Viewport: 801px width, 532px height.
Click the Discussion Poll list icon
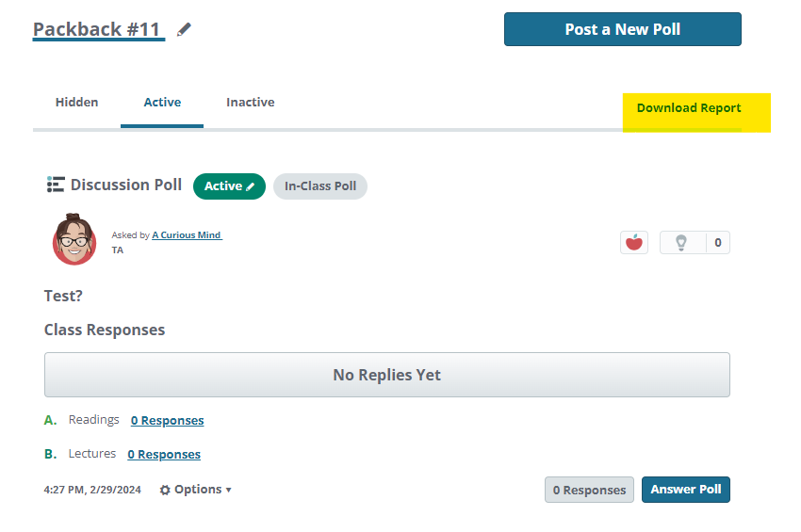56,185
